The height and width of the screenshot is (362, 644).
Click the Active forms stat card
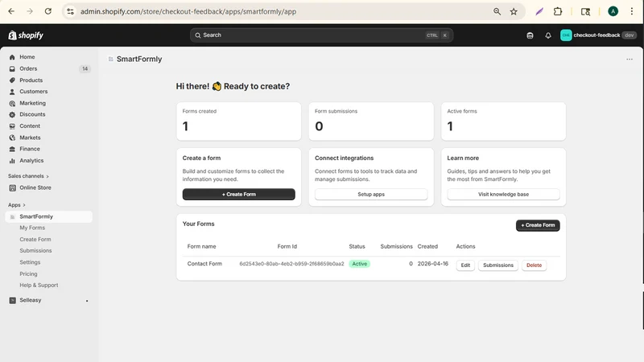click(503, 121)
